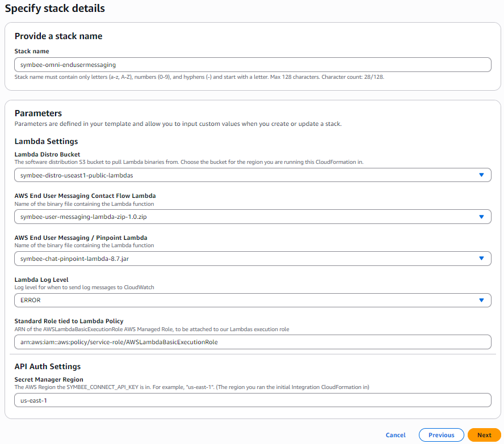Click the 'Lambda Log Level' label
Image resolution: width=504 pixels, height=444 pixels.
(x=41, y=280)
